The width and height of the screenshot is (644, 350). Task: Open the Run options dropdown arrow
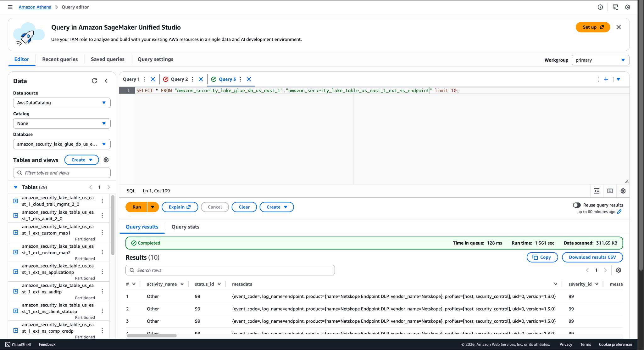153,207
